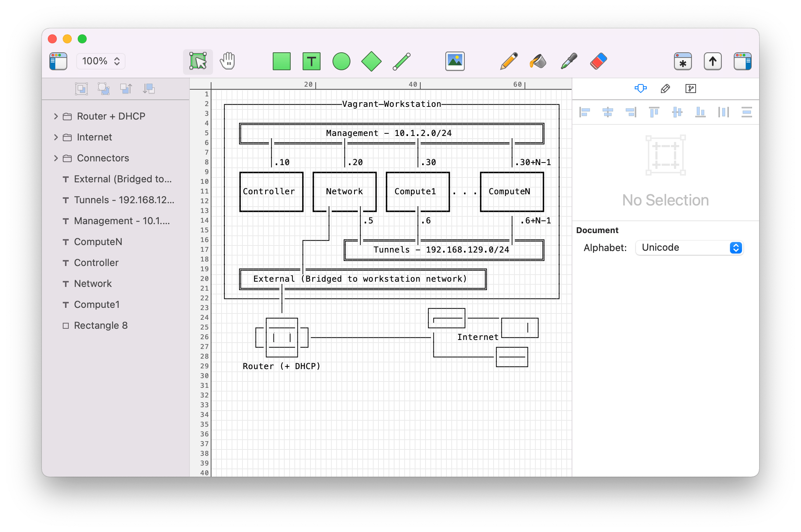Click the Align Left edges icon
This screenshot has height=532, width=801.
(585, 112)
